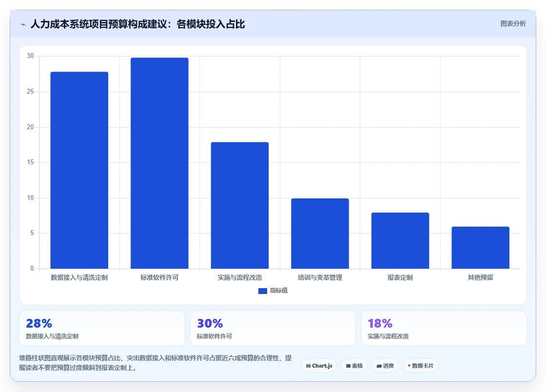Select the 培训与变革管理 bar
This screenshot has width=546, height=392.
[320, 234]
